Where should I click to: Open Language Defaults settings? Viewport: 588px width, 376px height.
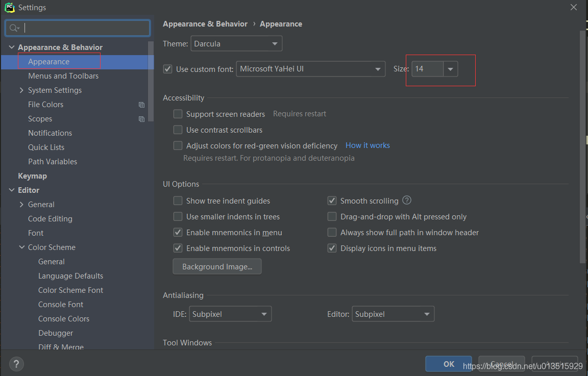[x=70, y=276]
